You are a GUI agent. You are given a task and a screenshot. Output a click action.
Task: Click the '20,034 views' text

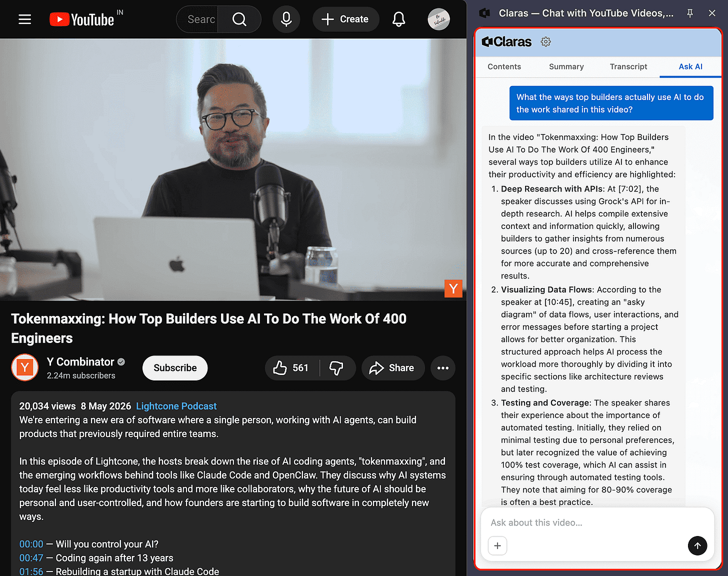[x=47, y=406]
